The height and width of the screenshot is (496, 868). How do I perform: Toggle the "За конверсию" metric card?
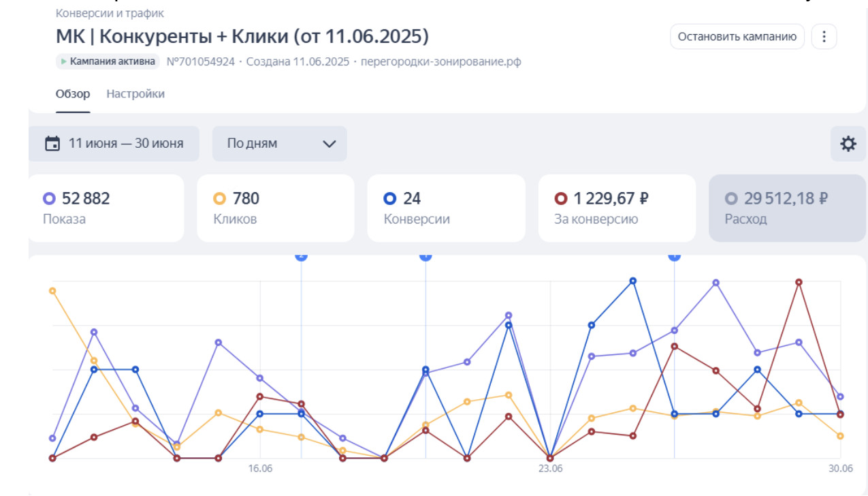(x=617, y=208)
